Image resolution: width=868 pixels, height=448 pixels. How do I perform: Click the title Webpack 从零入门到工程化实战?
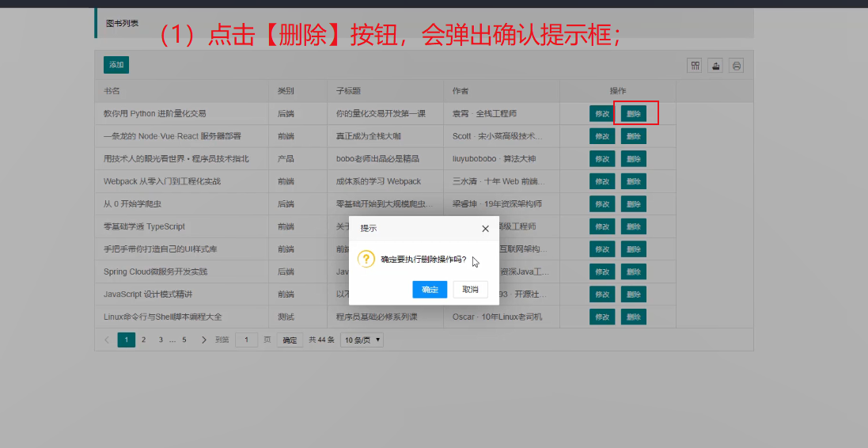[163, 181]
